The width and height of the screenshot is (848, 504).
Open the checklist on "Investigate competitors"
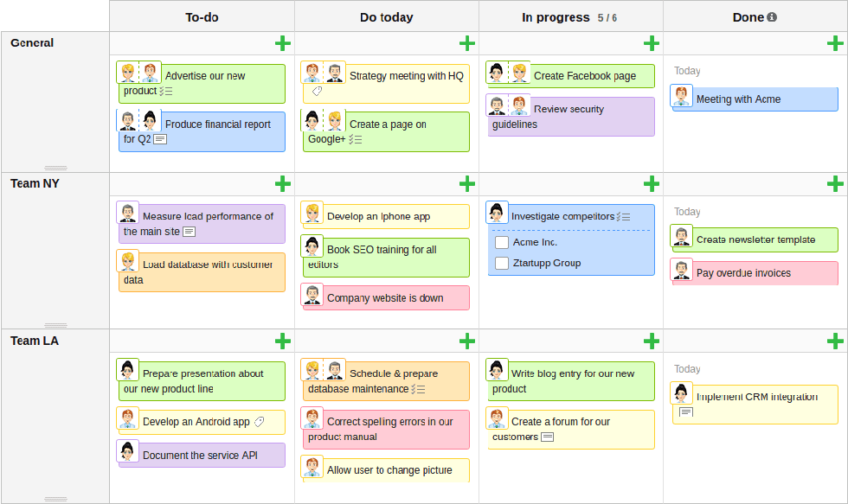coord(625,216)
